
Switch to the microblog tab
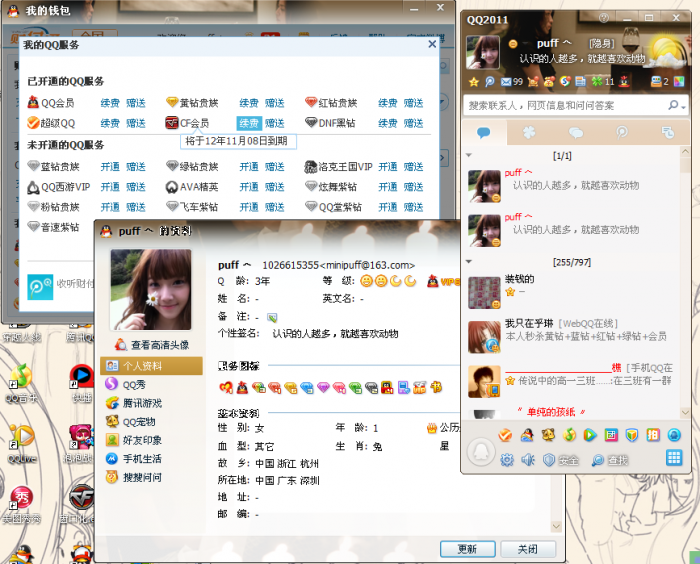click(622, 133)
